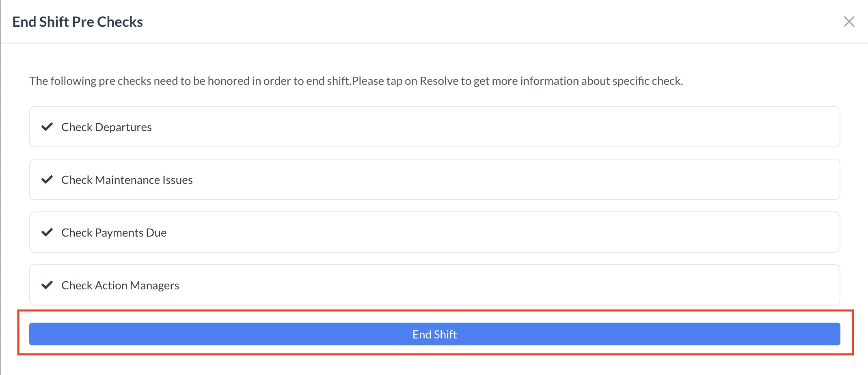Select the Check Departures label text
This screenshot has height=375, width=868.
click(106, 127)
